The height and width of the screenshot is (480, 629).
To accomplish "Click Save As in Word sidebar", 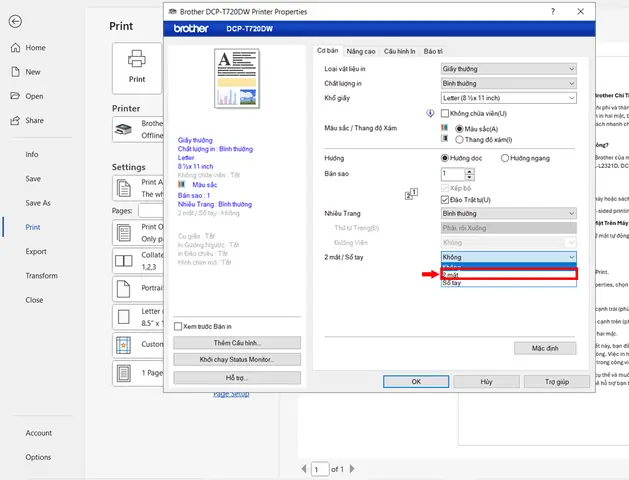I will point(38,203).
